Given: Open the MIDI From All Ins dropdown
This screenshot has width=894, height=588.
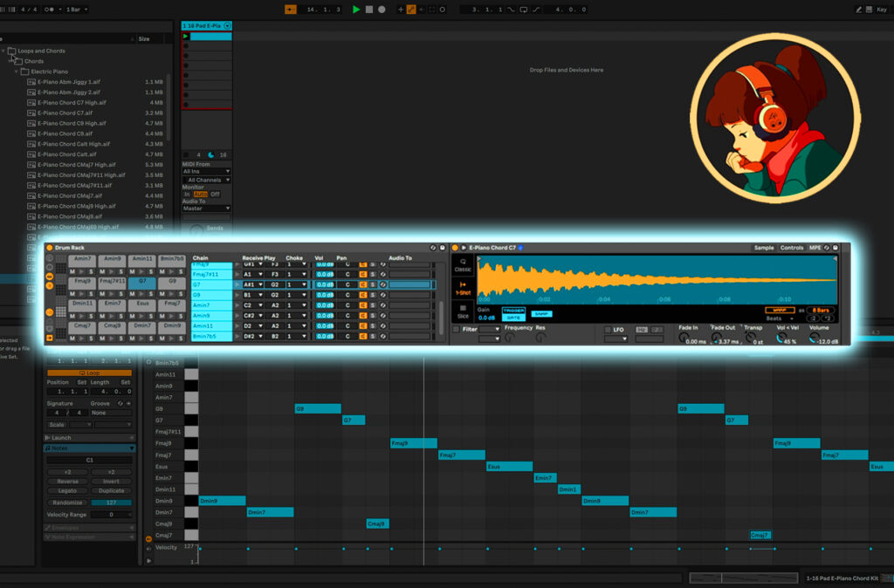Looking at the screenshot, I should [205, 171].
